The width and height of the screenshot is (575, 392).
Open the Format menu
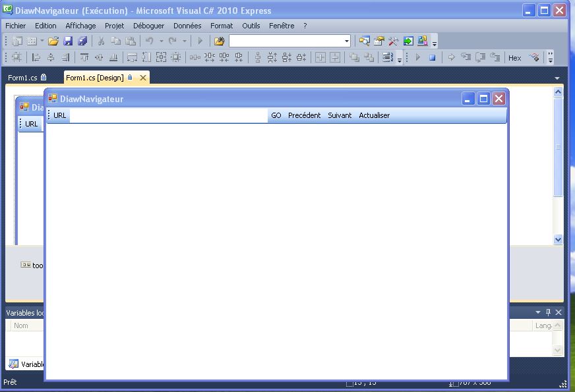tap(222, 26)
